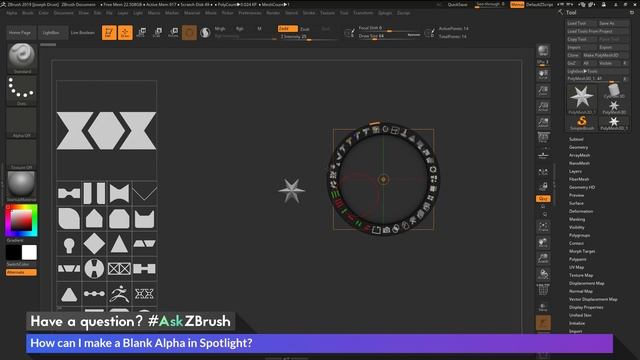Expand the ArrayMesh section
The height and width of the screenshot is (360, 640).
[579, 156]
